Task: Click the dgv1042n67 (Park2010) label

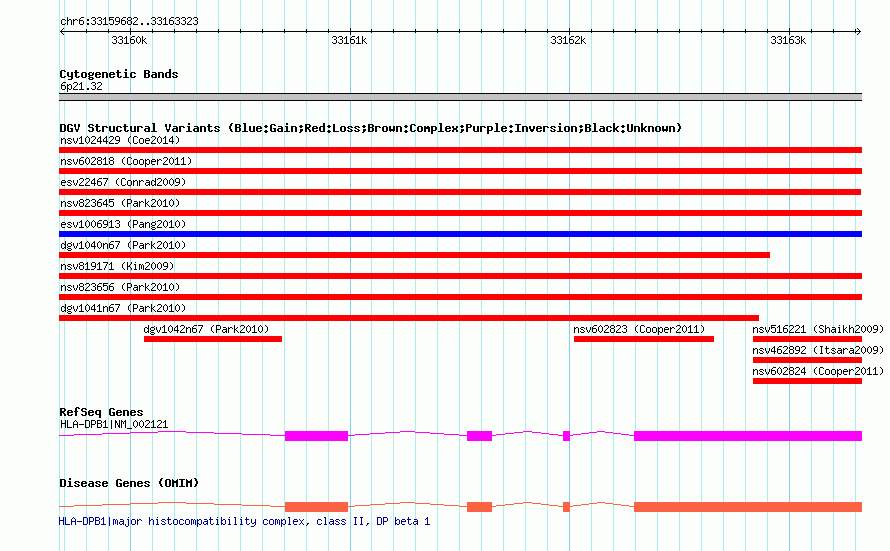Action: click(206, 329)
